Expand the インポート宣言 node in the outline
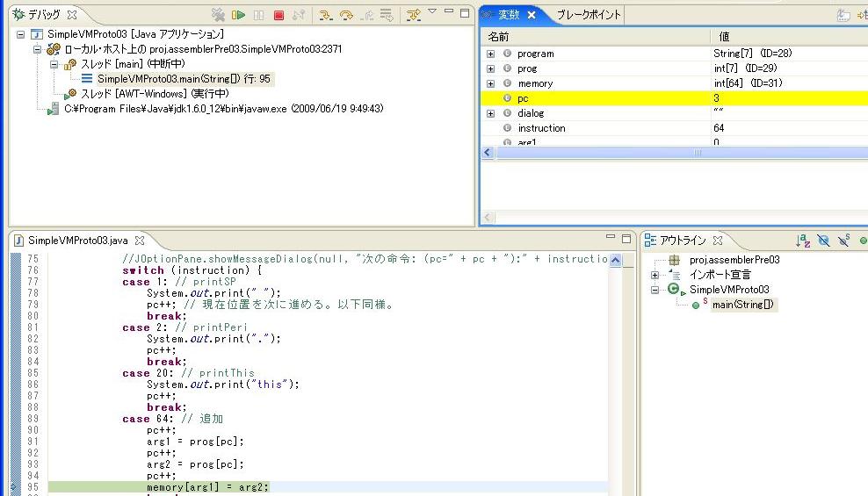868x496 pixels. click(x=655, y=275)
